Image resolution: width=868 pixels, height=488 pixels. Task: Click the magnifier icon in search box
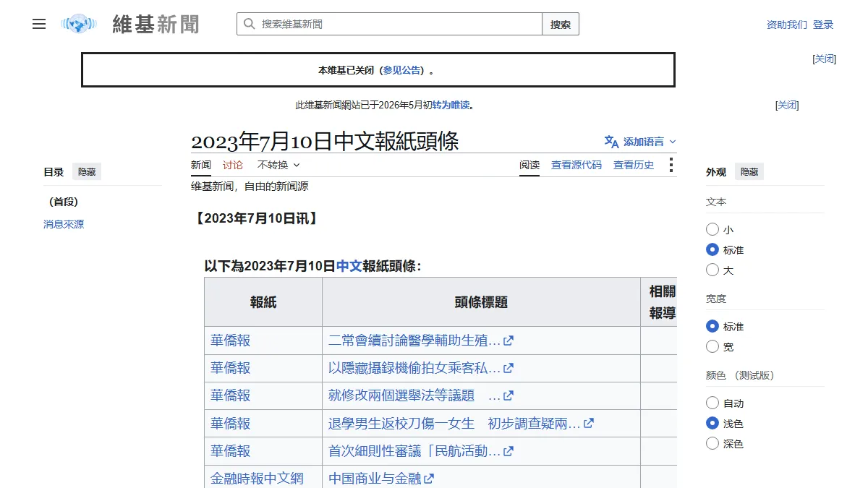pos(249,24)
